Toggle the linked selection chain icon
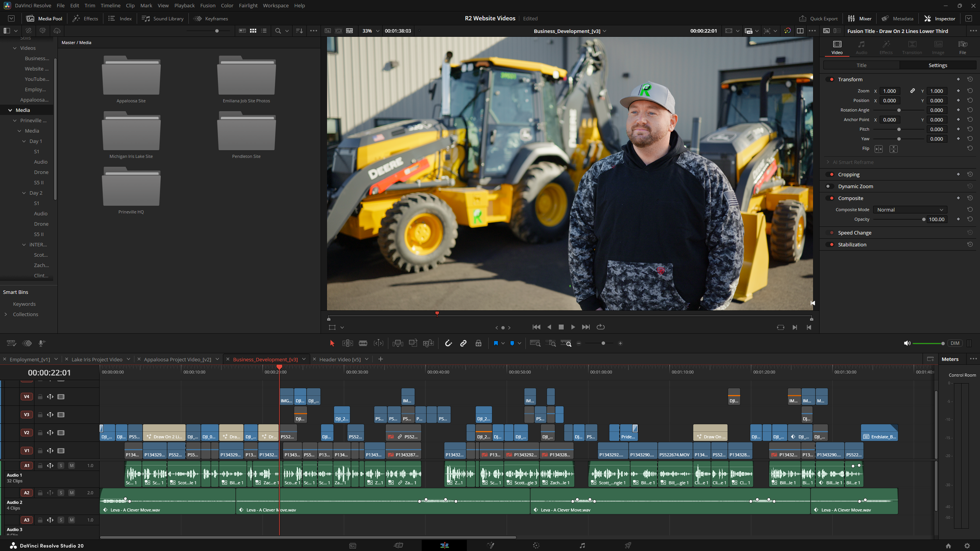This screenshot has width=980, height=551. point(463,343)
